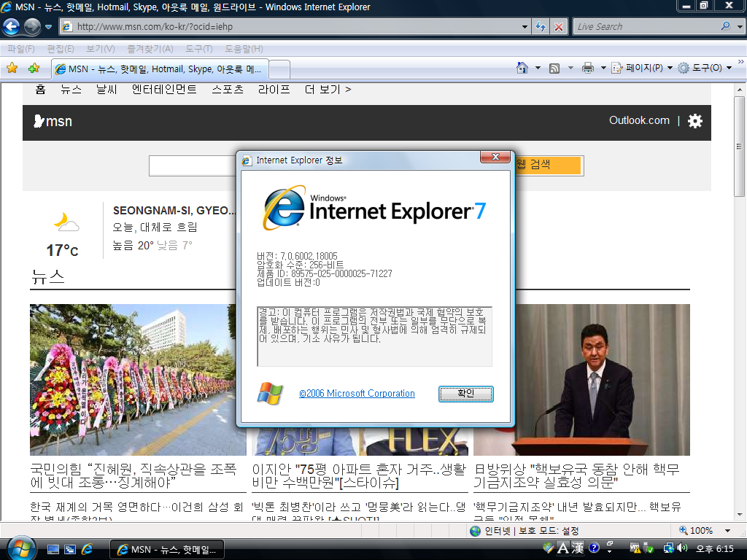
Task: Expand the Print options dropdown arrow
Action: [603, 68]
